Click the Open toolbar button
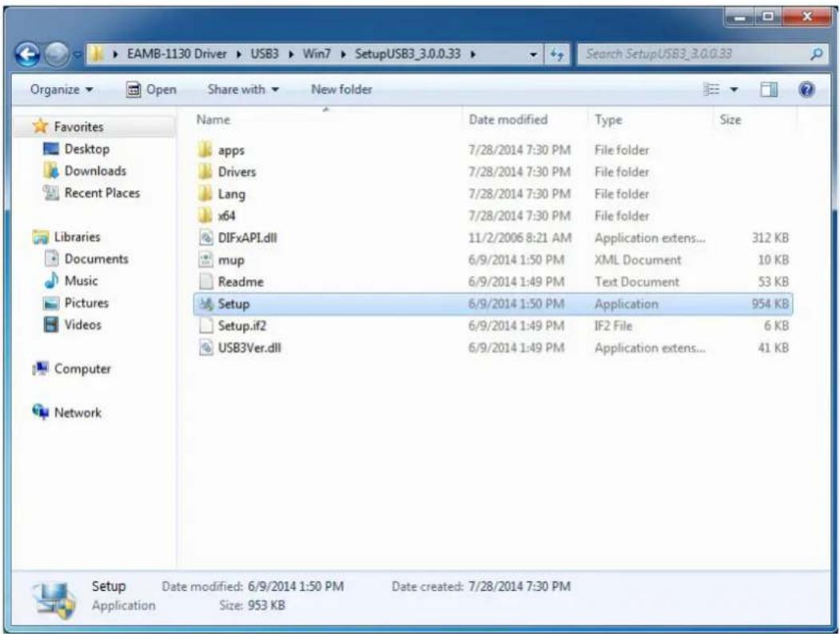This screenshot has height=634, width=840. click(x=151, y=90)
